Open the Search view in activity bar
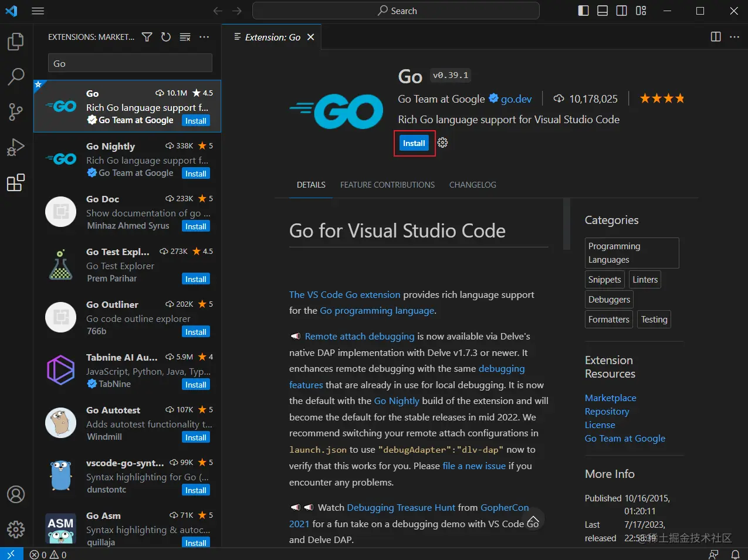 click(x=16, y=76)
